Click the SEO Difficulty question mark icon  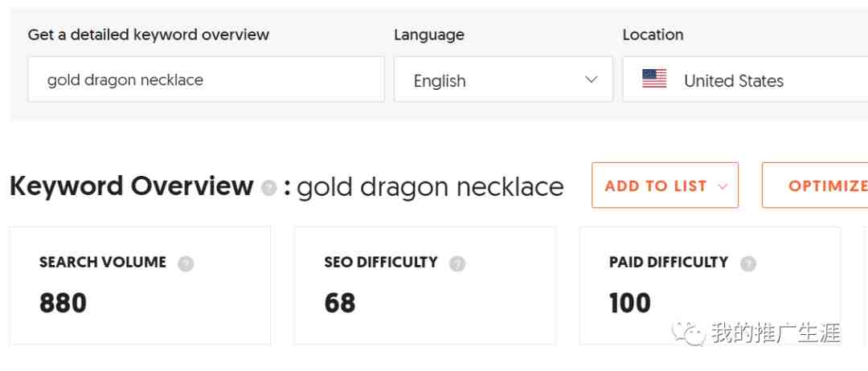(457, 263)
